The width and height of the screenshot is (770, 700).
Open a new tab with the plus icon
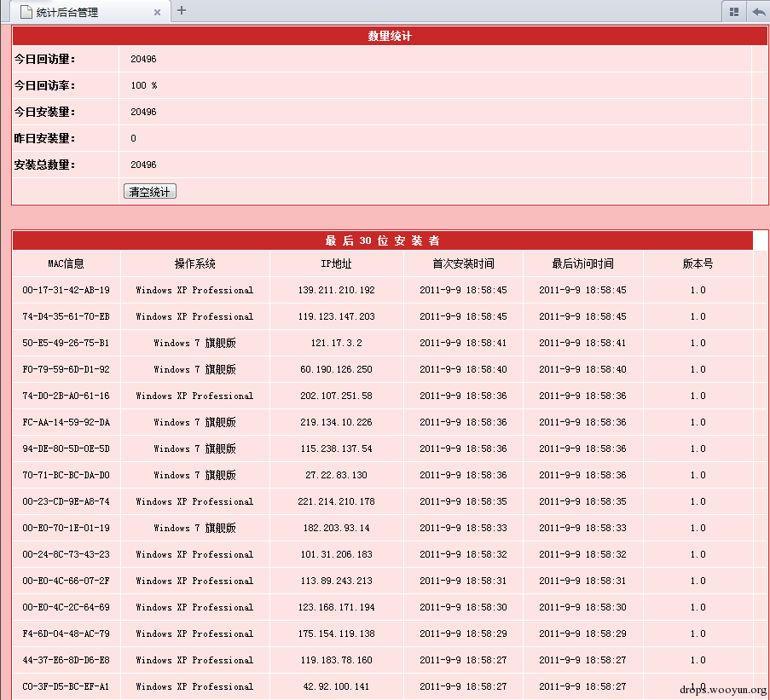point(182,10)
